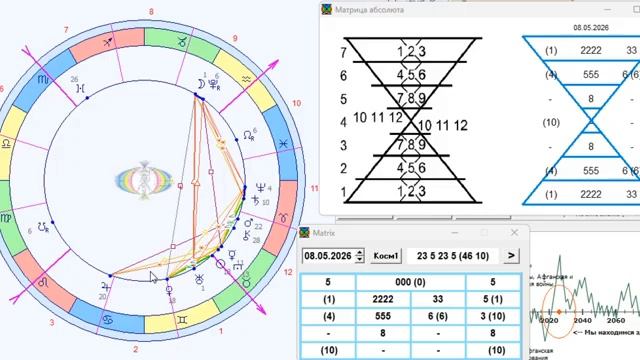This screenshot has height=360, width=640.
Task: Click the rainbow logo at the chart center
Action: 144,180
